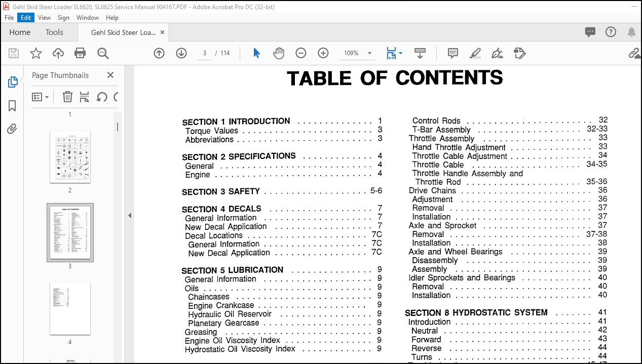Open the find text magnifier icon

103,53
